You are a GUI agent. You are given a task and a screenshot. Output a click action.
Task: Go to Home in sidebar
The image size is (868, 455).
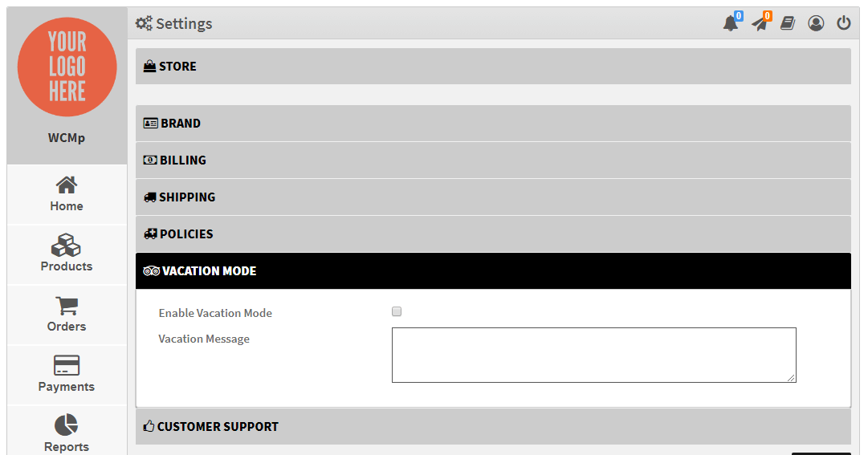pyautogui.click(x=67, y=194)
